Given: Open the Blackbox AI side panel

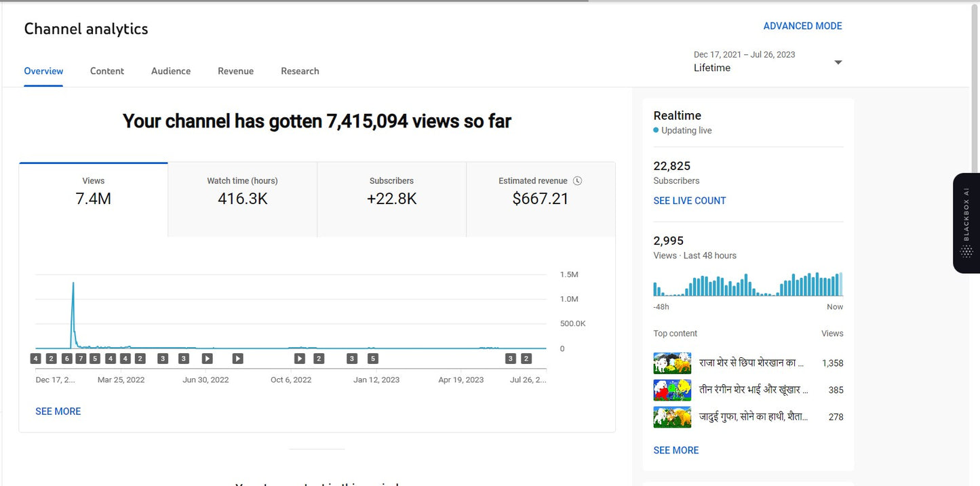Looking at the screenshot, I should point(966,224).
